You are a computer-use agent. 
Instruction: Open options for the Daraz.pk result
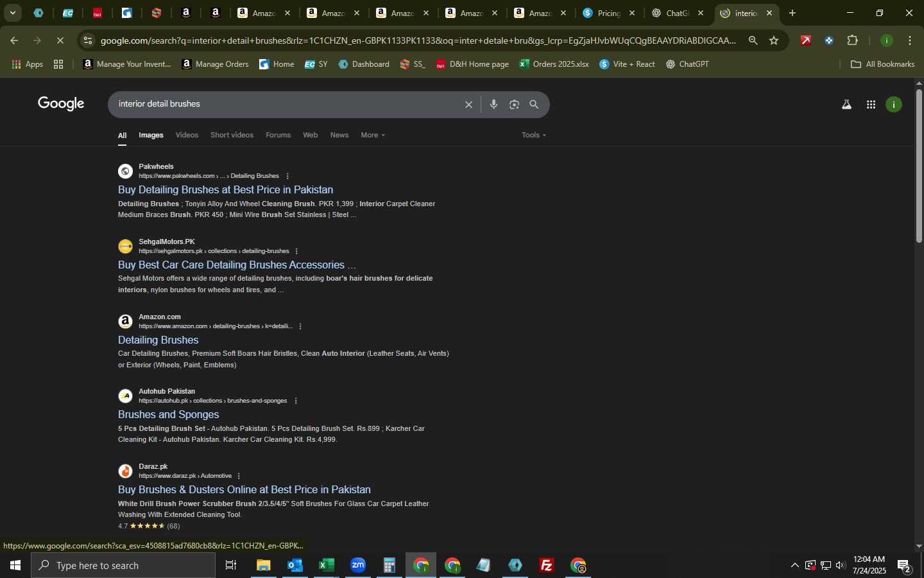click(x=239, y=476)
